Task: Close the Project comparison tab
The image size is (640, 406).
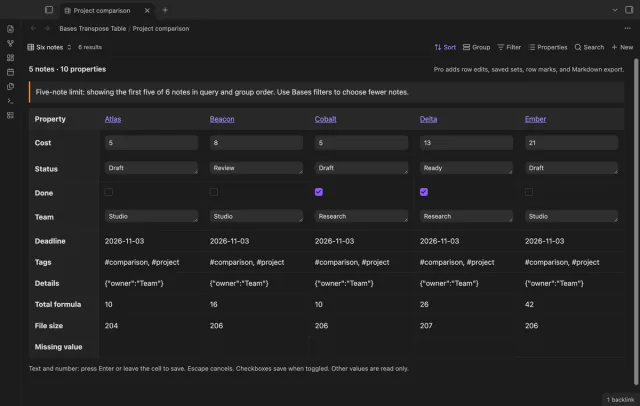Action: tap(147, 11)
